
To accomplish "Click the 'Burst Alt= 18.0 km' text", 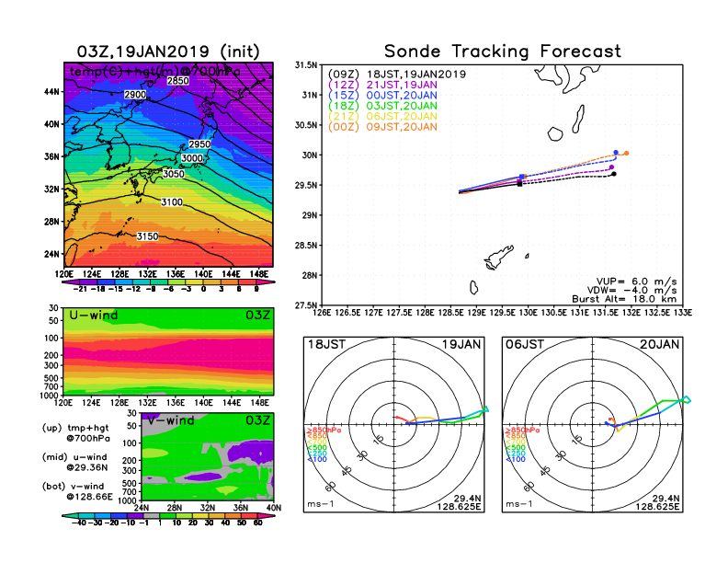I will tap(624, 299).
